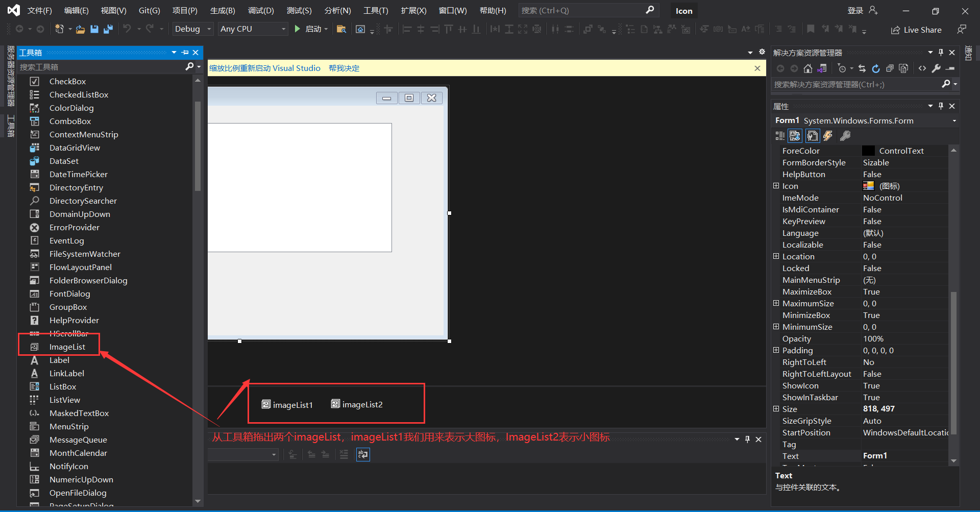Open the 视图(V) menu

click(x=114, y=10)
